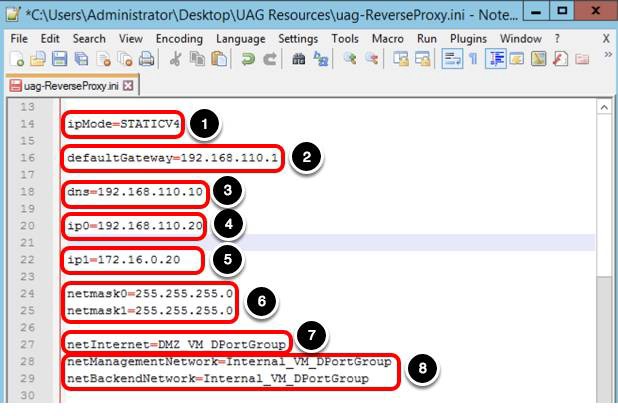Click the netmask1=255.255.255.0 line
Viewport: 618px width, 416px height.
[150, 311]
